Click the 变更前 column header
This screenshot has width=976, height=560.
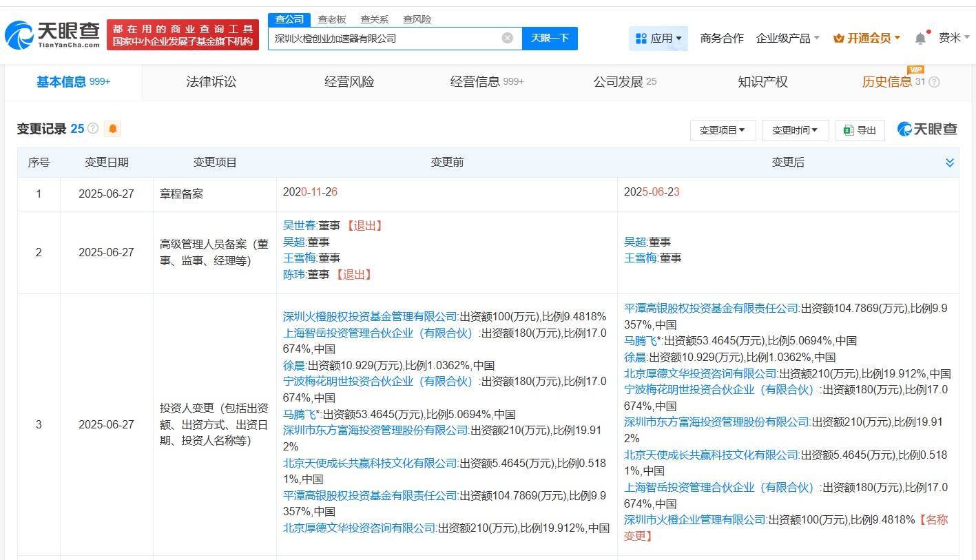(447, 163)
